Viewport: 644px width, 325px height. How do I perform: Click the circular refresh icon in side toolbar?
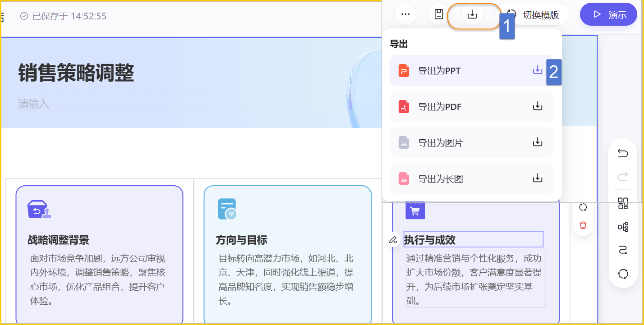point(623,274)
